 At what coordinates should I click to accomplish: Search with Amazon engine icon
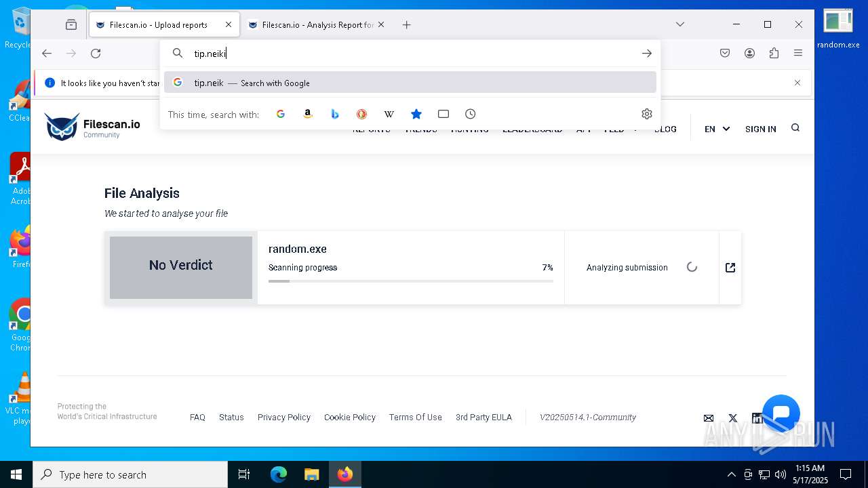(x=308, y=114)
